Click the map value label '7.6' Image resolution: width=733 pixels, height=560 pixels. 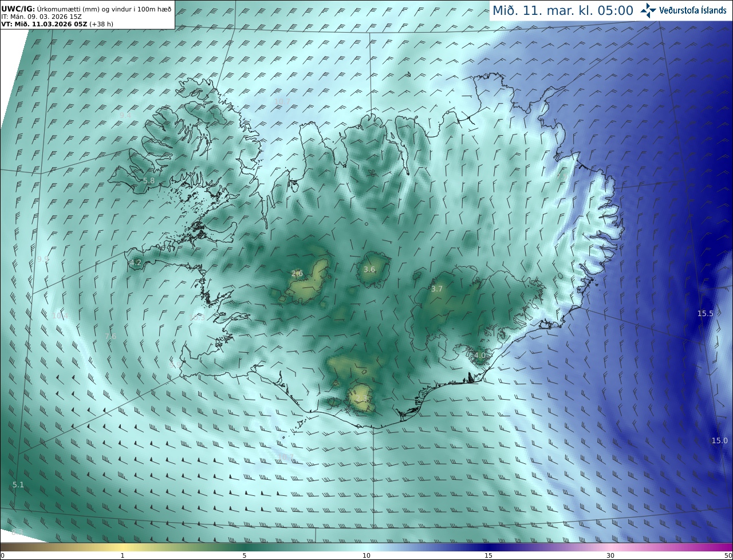(x=111, y=336)
